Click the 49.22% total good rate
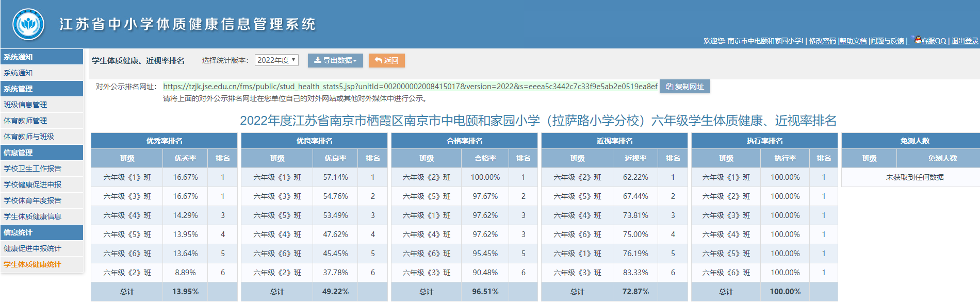980x303 pixels. (335, 292)
